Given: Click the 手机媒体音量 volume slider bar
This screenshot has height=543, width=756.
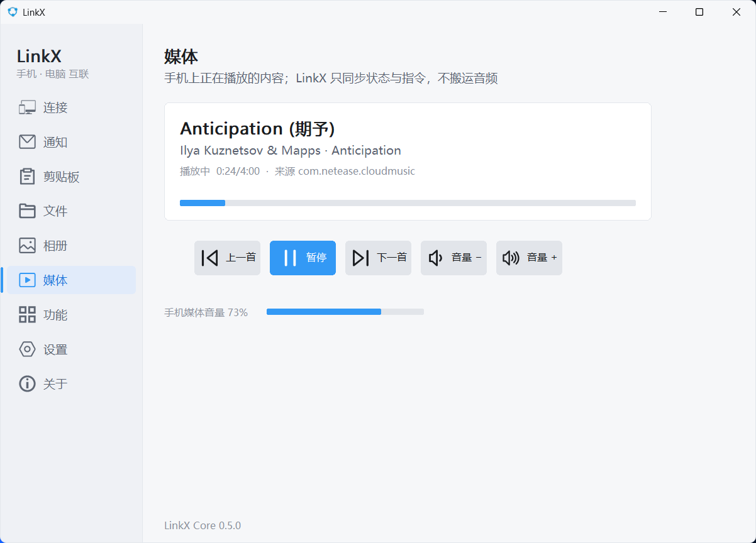Looking at the screenshot, I should [345, 312].
